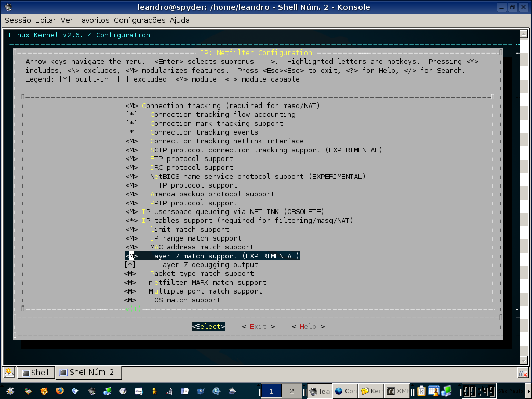Select Packet type match support entry
This screenshot has width=532, height=399.
tap(189, 273)
